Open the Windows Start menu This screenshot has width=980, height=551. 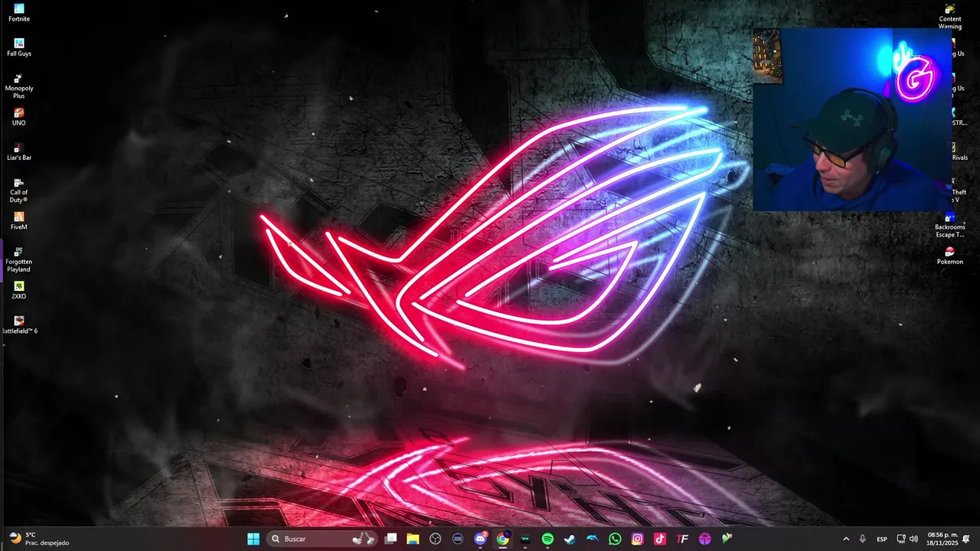point(253,539)
